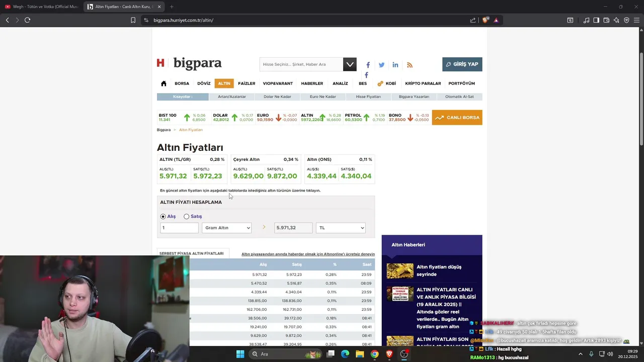Open the RSS feed icon
The image size is (644, 362).
(x=410, y=65)
